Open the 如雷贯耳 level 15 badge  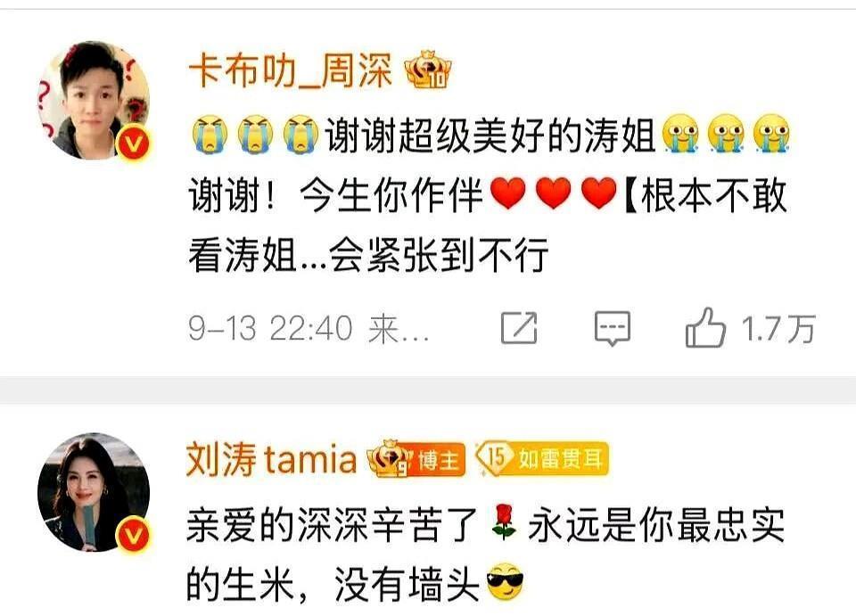(541, 458)
